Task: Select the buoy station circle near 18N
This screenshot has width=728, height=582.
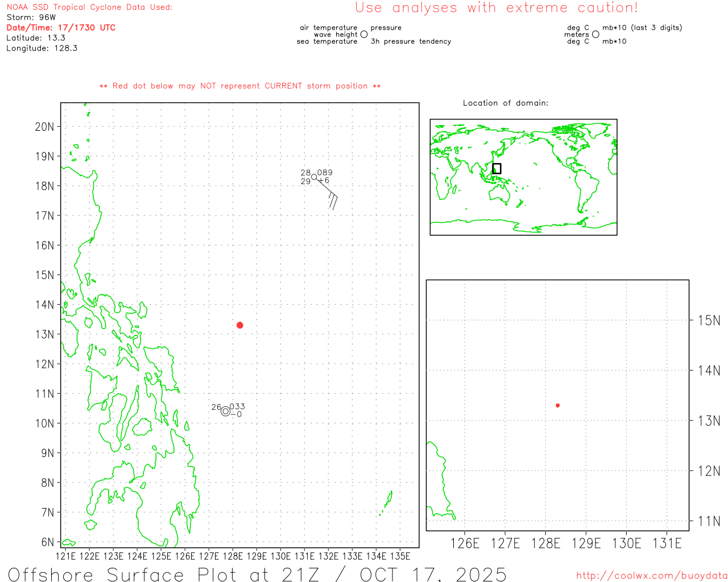Action: pos(314,177)
